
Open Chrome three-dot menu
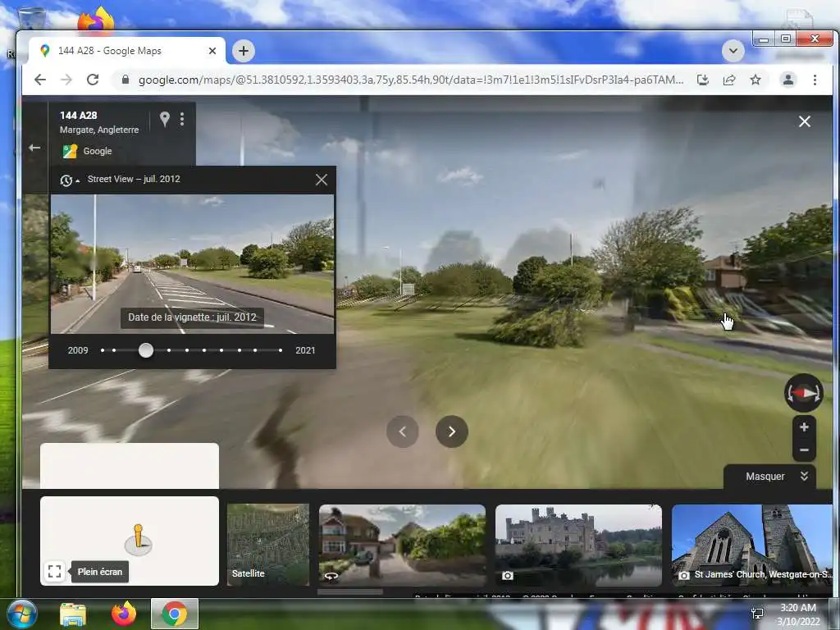click(x=815, y=80)
